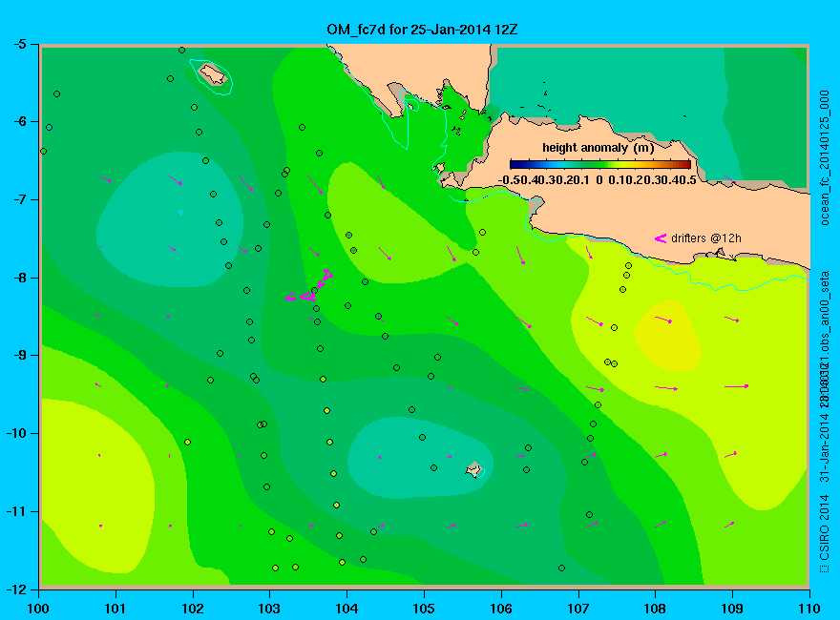Click y-axis tick label -7
The image size is (840, 620).
tap(18, 199)
